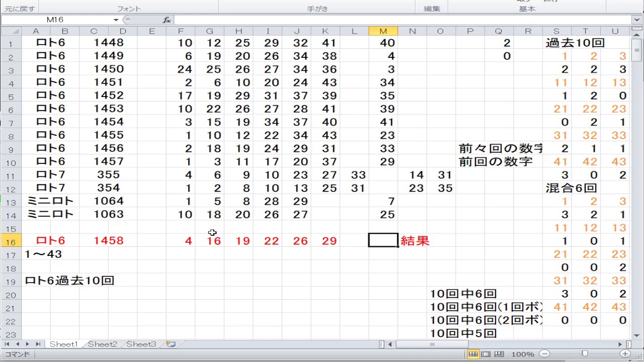Select Normal view button in status bar

pos(473,354)
